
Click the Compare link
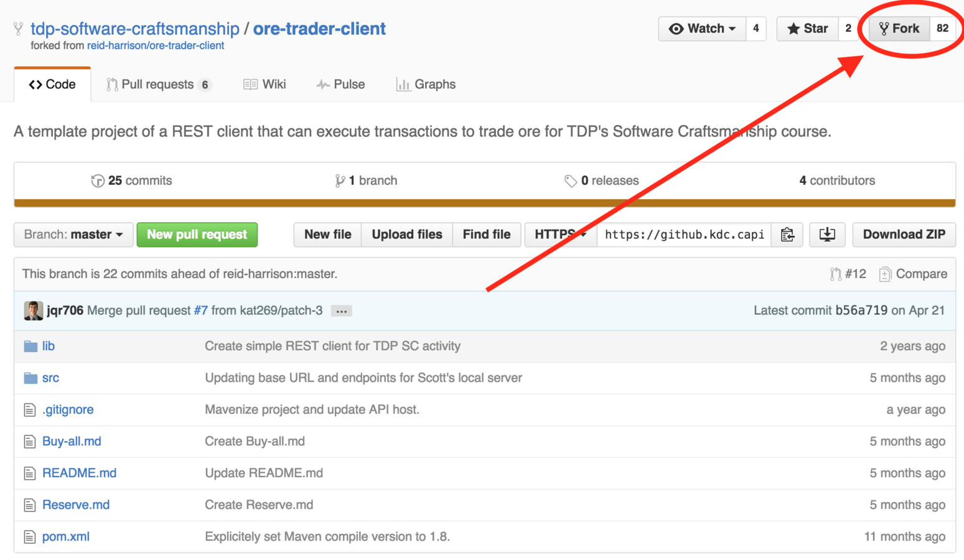913,274
